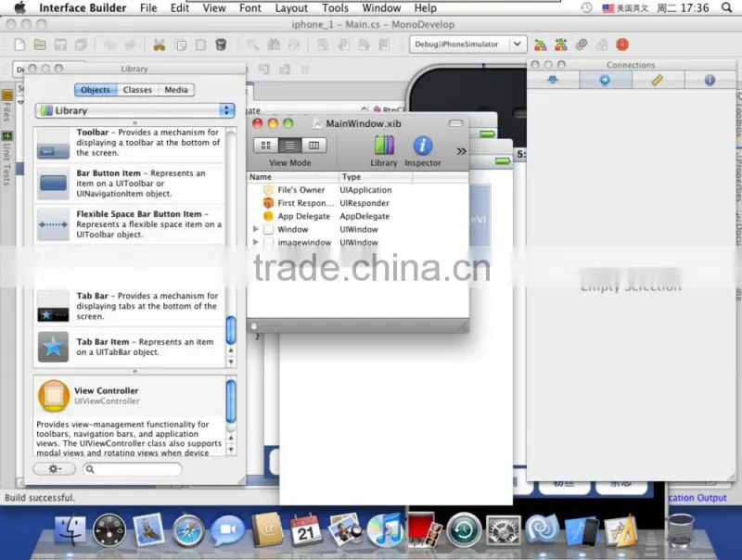Image resolution: width=742 pixels, height=560 pixels.
Task: Click the Rebuild icon in MonoDevelop toolbar
Action: click(x=561, y=45)
